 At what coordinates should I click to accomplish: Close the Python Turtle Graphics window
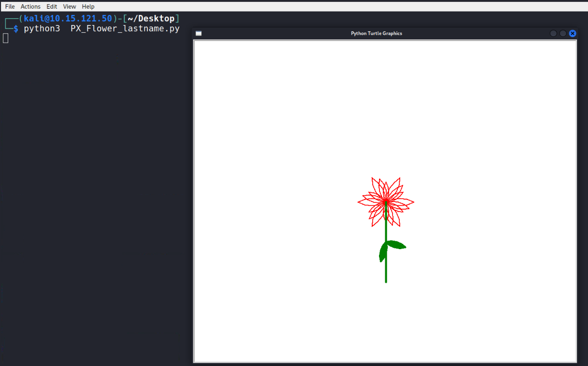[572, 33]
